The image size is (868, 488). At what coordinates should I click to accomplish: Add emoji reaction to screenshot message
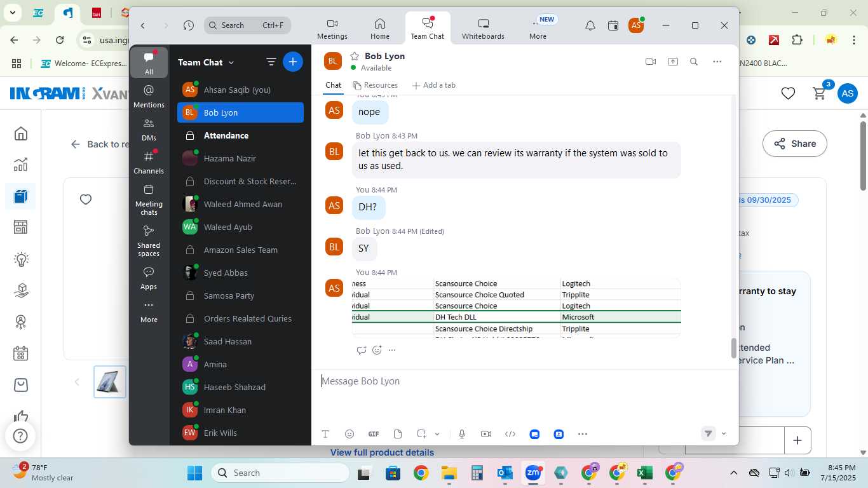[377, 350]
